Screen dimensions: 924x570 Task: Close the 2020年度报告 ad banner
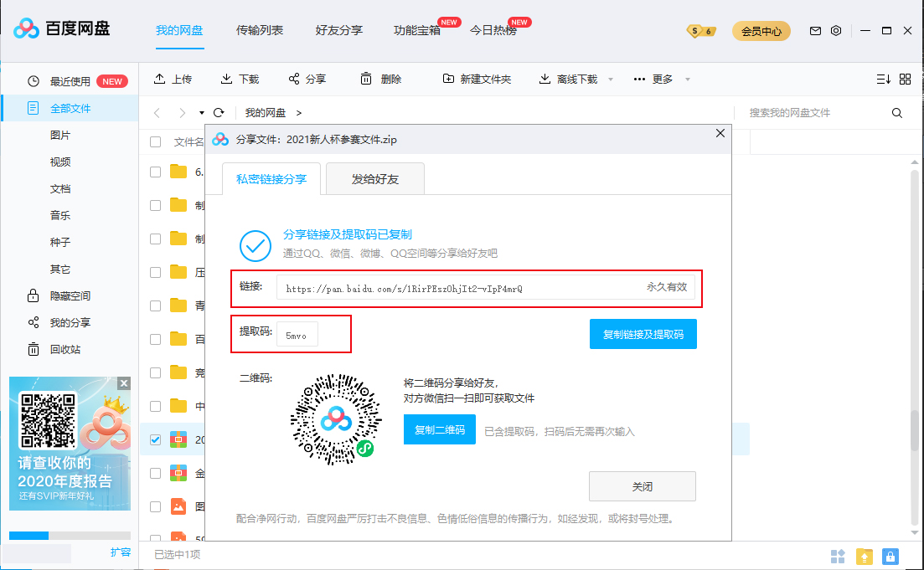(x=124, y=383)
